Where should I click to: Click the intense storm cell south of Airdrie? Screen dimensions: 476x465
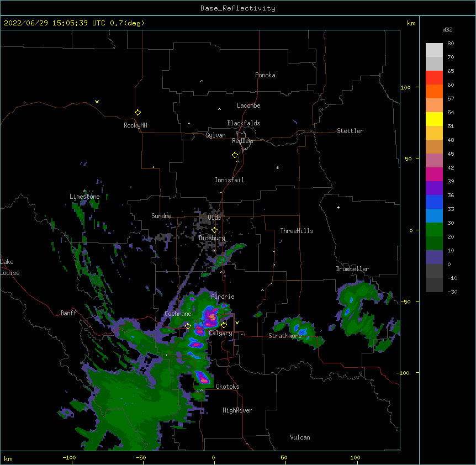[x=210, y=317]
